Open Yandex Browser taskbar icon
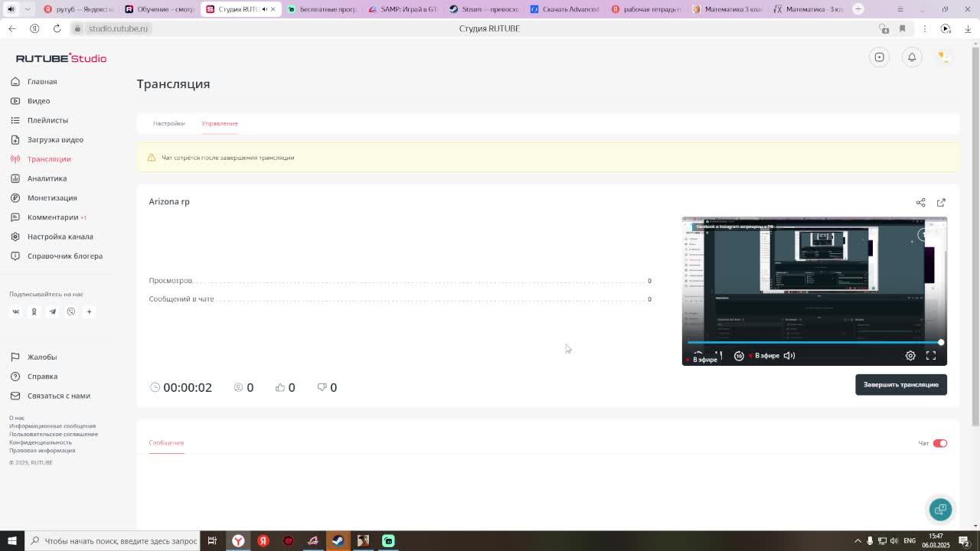Image resolution: width=980 pixels, height=551 pixels. point(238,541)
